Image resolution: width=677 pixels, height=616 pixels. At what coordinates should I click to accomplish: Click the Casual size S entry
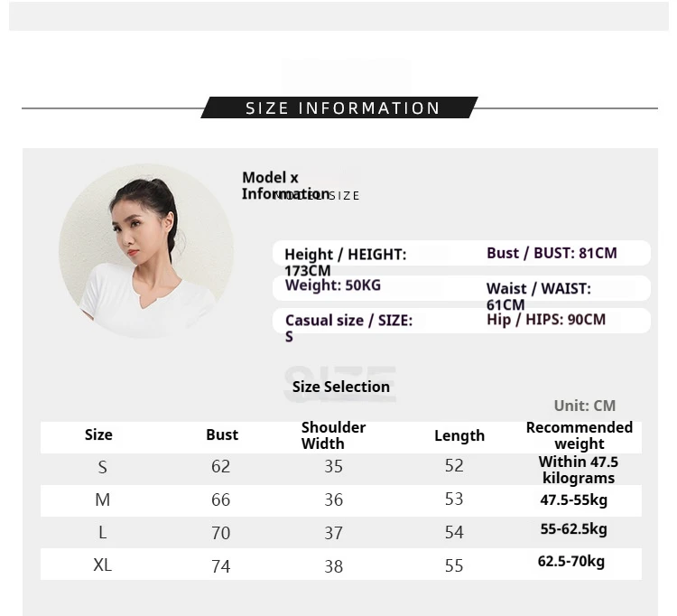pyautogui.click(x=348, y=328)
